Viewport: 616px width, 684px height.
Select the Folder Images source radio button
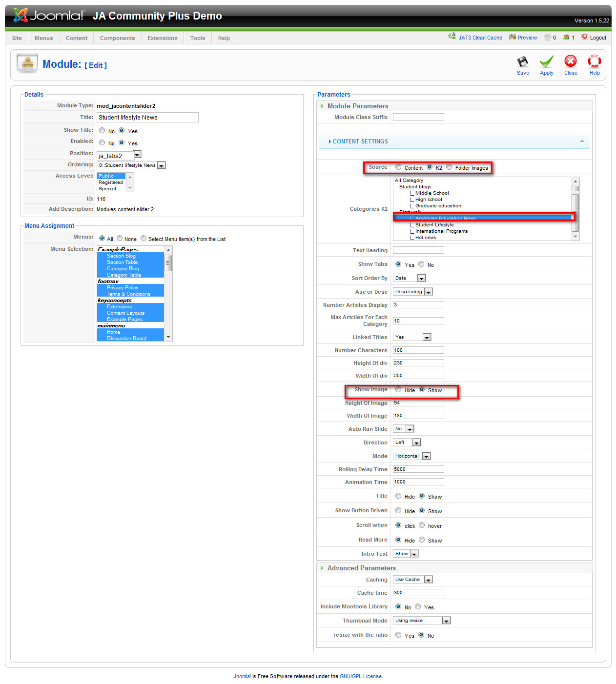pos(449,167)
